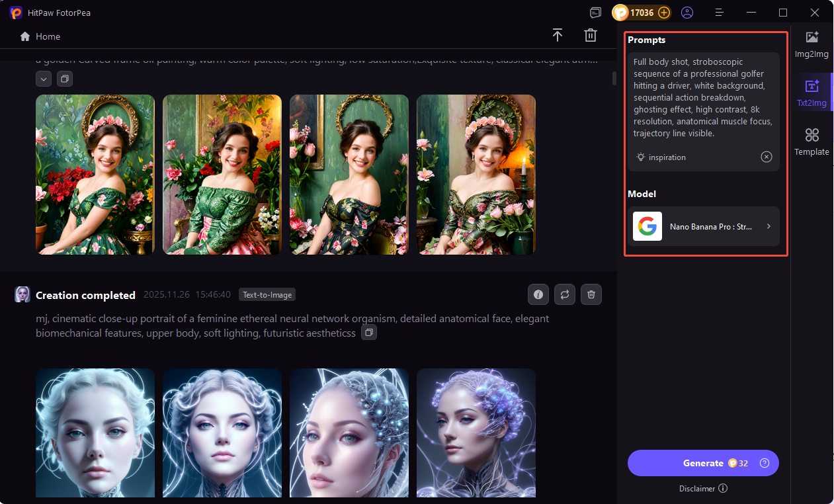Click the plus icon to add coins
This screenshot has width=834, height=504.
pos(664,13)
